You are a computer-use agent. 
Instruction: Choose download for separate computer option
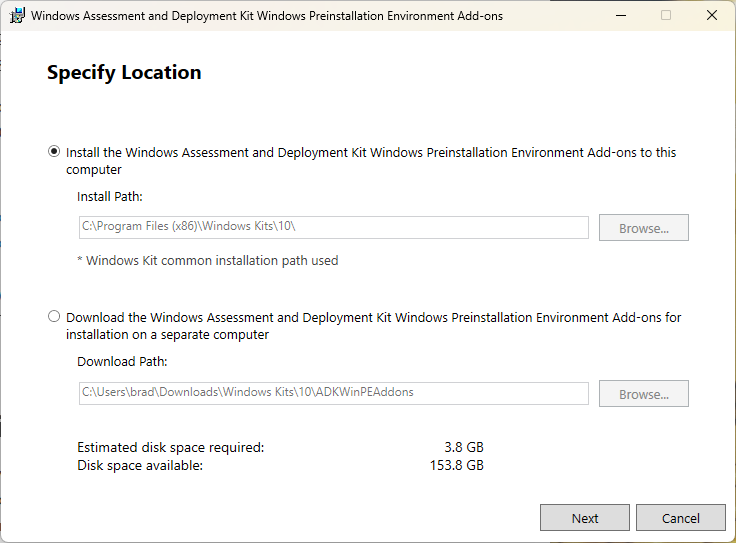coord(54,316)
